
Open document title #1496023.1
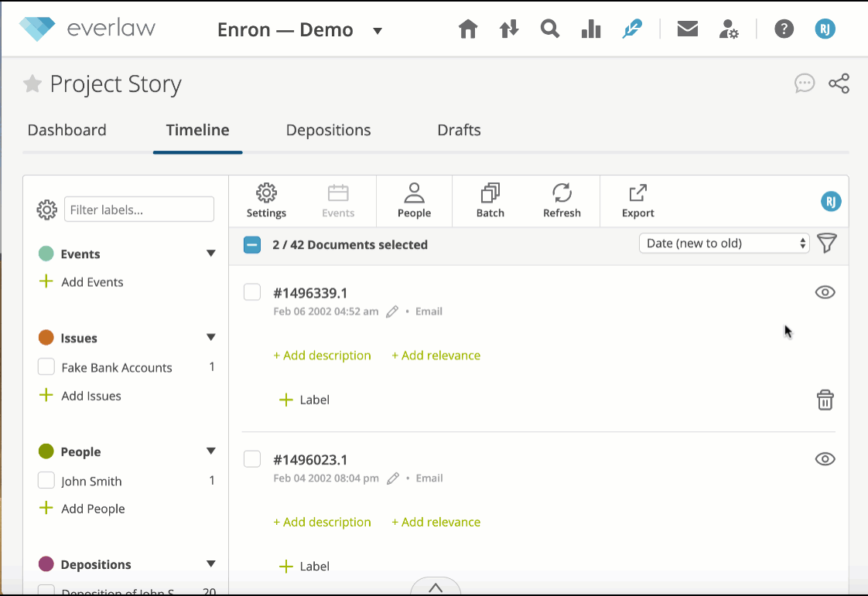pyautogui.click(x=310, y=460)
